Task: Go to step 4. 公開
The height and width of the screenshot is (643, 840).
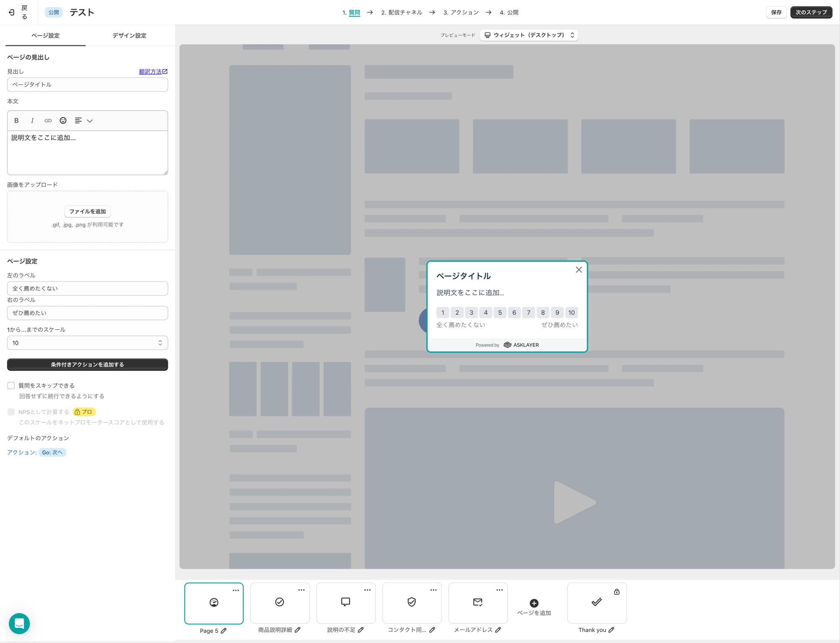Action: pos(509,13)
